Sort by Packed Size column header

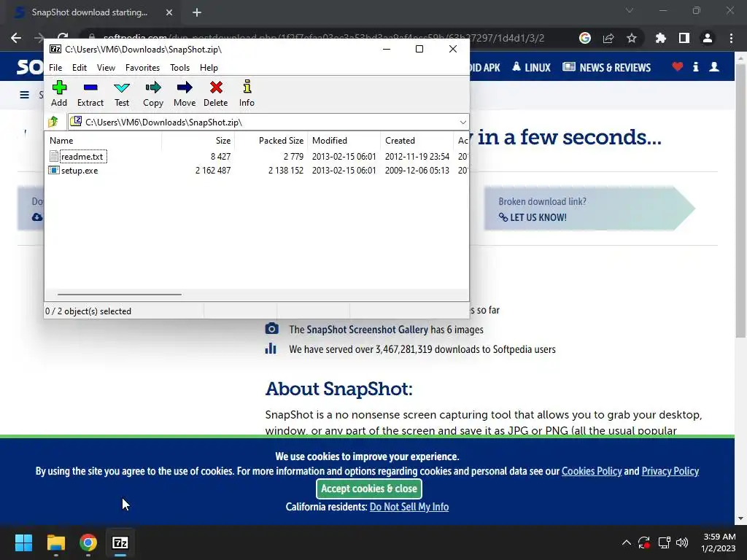(x=271, y=141)
